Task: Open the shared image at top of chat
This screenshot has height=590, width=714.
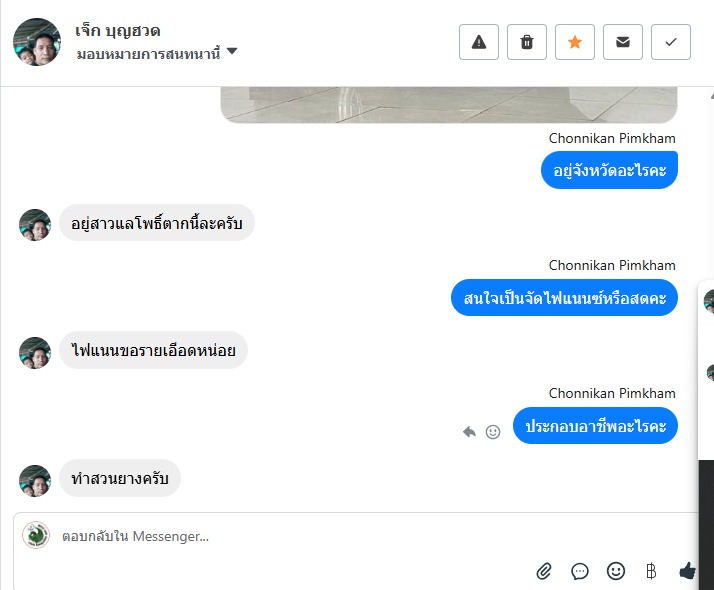Action: (x=448, y=104)
